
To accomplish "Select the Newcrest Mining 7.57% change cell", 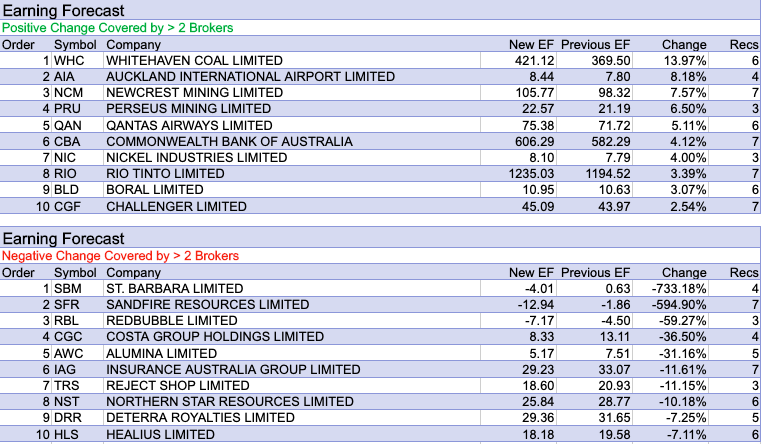I will click(x=686, y=93).
